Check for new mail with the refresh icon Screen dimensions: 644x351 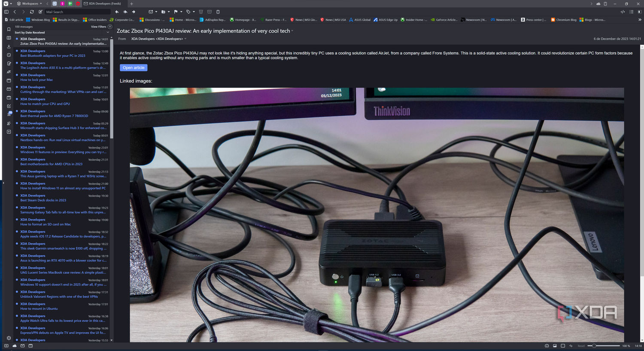pos(32,12)
